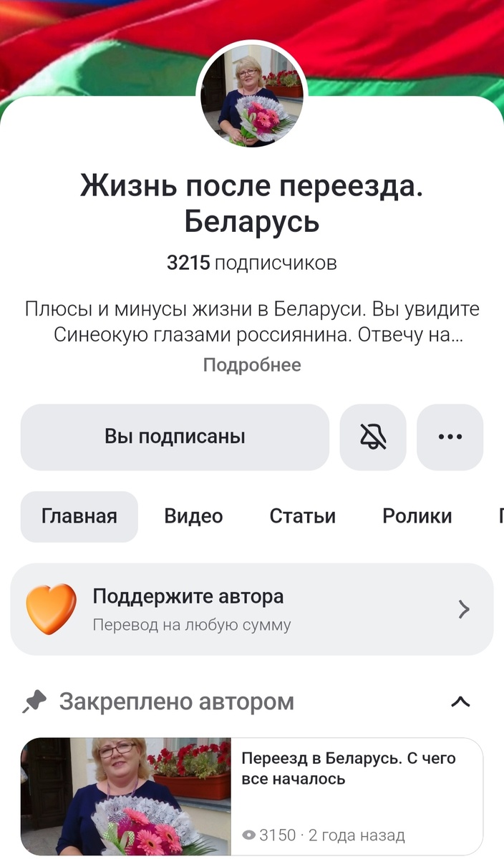Toggle subscription via Вы подписаны button
Image resolution: width=504 pixels, height=859 pixels.
point(175,437)
